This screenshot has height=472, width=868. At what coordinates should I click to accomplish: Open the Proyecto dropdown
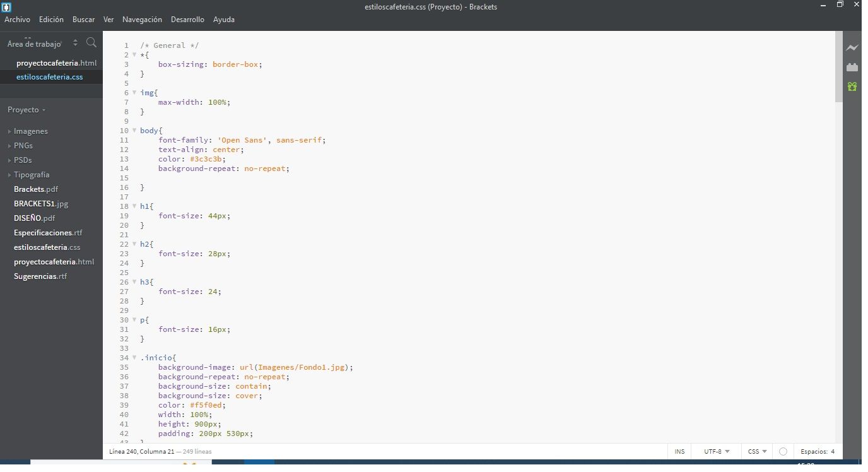(x=26, y=110)
